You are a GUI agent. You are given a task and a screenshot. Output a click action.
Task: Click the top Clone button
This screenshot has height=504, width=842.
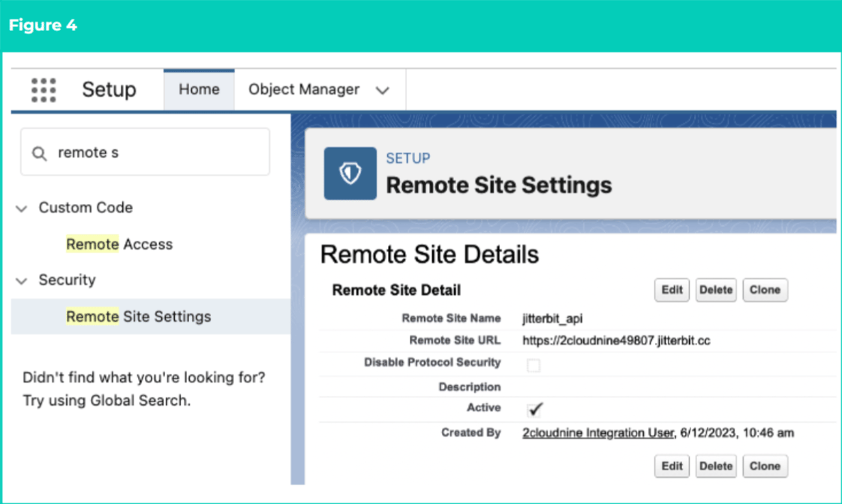tap(765, 289)
